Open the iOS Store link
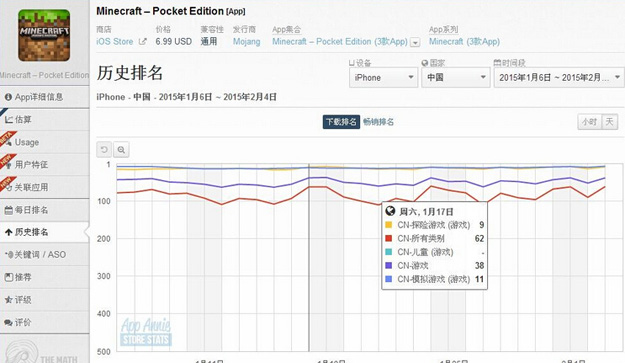 click(x=114, y=41)
